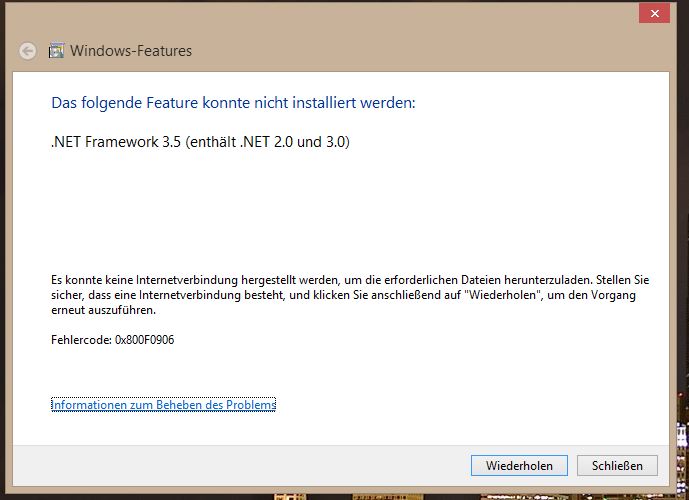This screenshot has height=500, width=689.
Task: Click the quoted "Wiederholen" word in message
Action: [501, 295]
